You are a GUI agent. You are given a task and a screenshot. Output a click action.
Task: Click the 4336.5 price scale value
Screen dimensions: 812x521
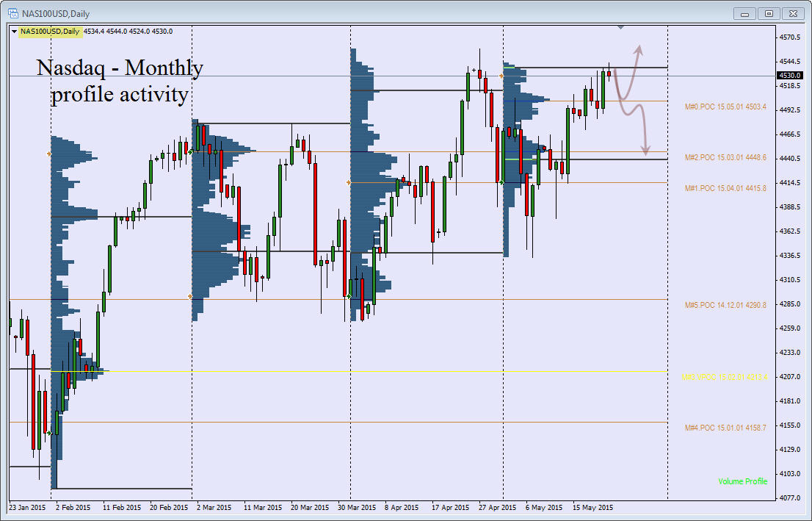pyautogui.click(x=790, y=256)
